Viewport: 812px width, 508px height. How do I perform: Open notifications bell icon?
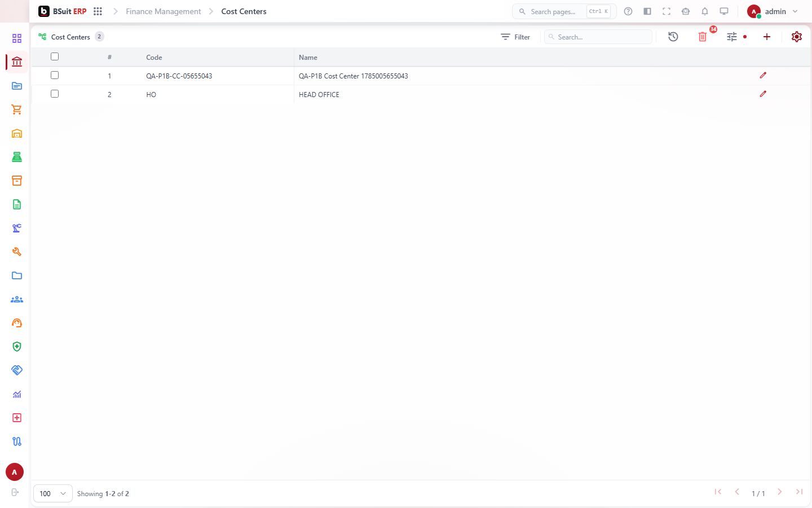(705, 11)
